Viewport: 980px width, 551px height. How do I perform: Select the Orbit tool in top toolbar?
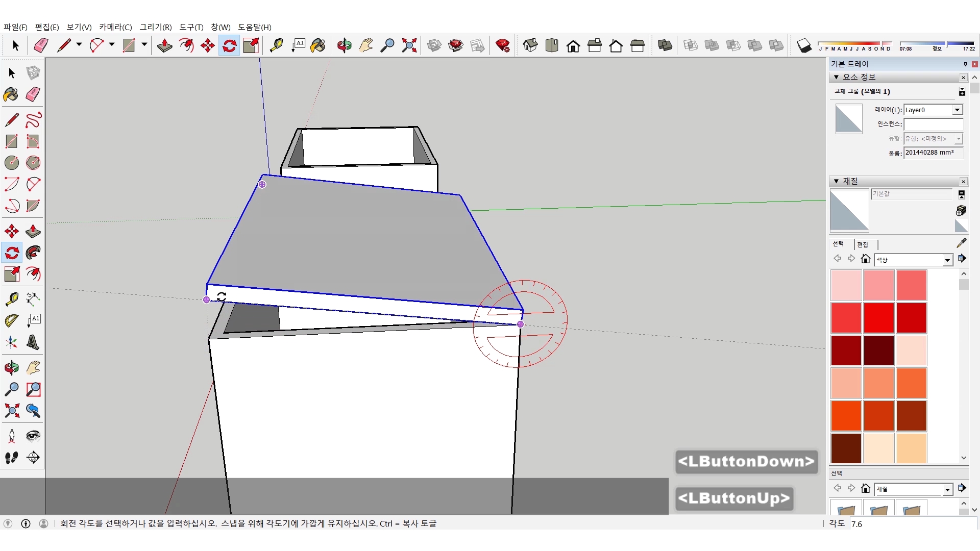coord(344,46)
